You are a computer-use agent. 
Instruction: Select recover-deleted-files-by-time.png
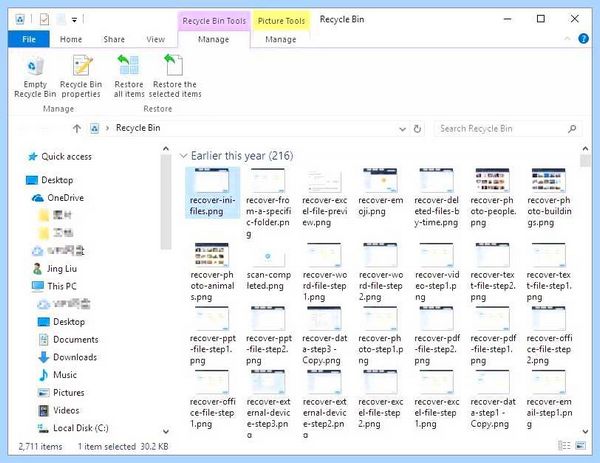(x=437, y=198)
